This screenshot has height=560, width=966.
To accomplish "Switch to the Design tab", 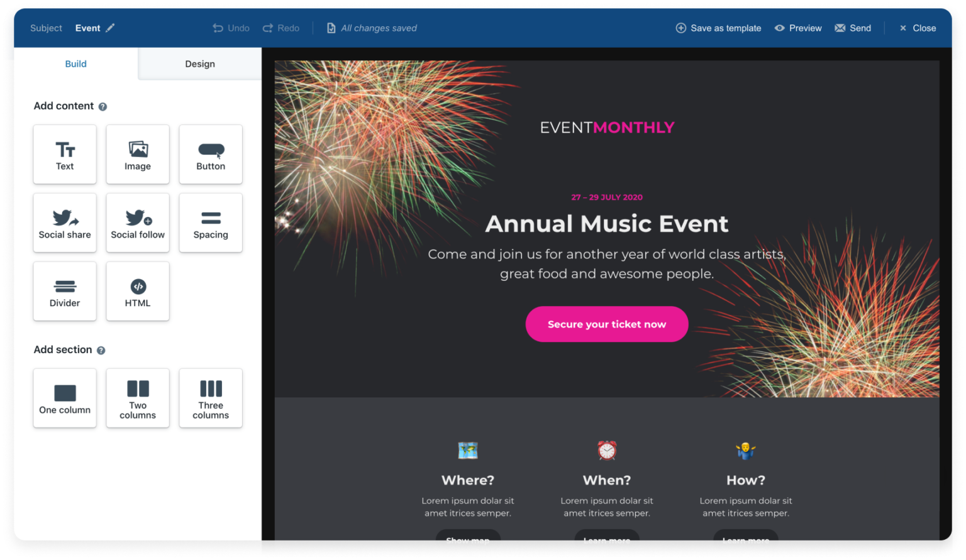I will tap(199, 63).
